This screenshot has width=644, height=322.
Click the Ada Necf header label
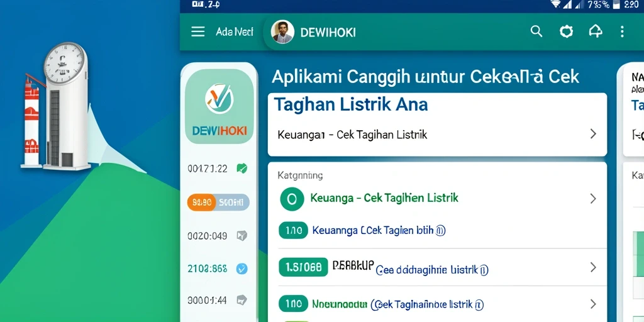coord(235,31)
